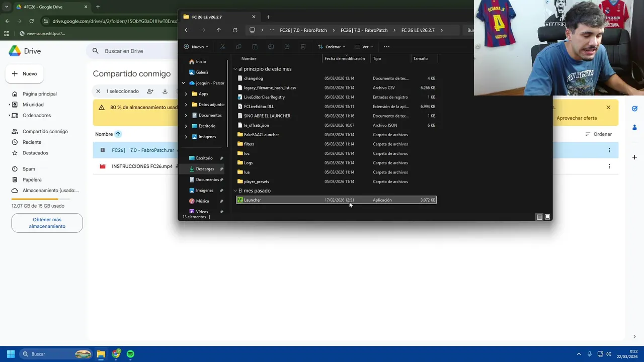Screen dimensions: 644x362
Task: Click Aprovechar oferta link in banner
Action: 577,118
